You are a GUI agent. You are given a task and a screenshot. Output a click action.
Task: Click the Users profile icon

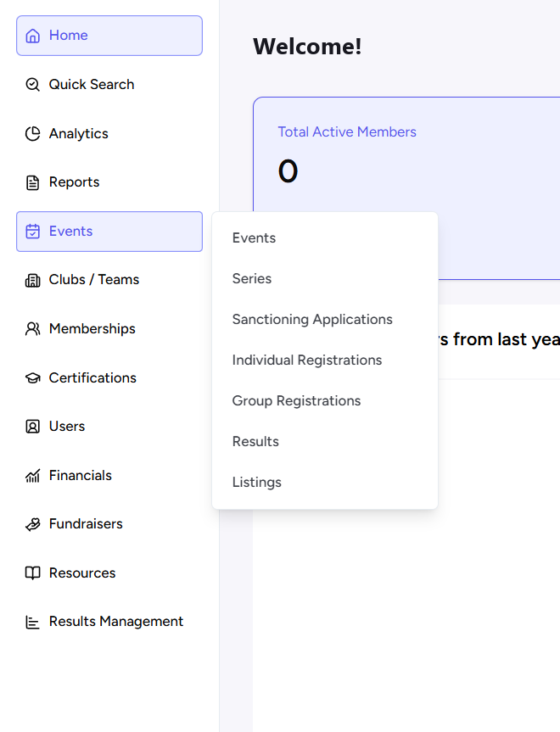pyautogui.click(x=33, y=427)
